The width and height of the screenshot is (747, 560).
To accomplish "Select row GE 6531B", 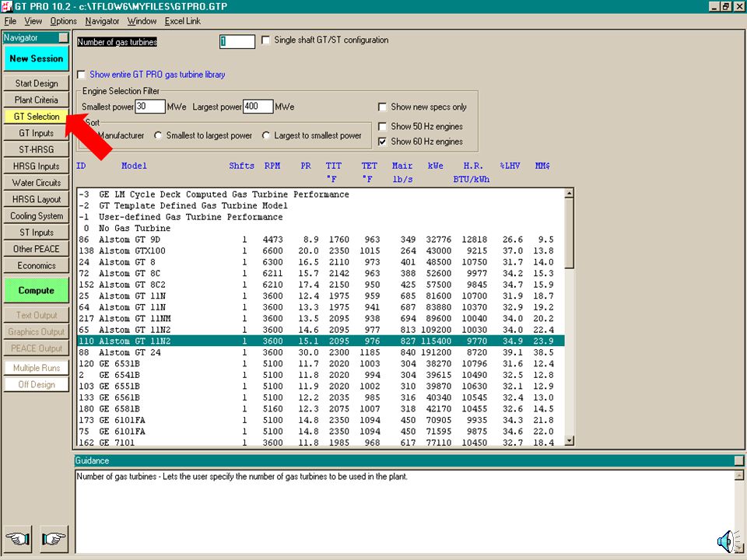I will point(321,364).
